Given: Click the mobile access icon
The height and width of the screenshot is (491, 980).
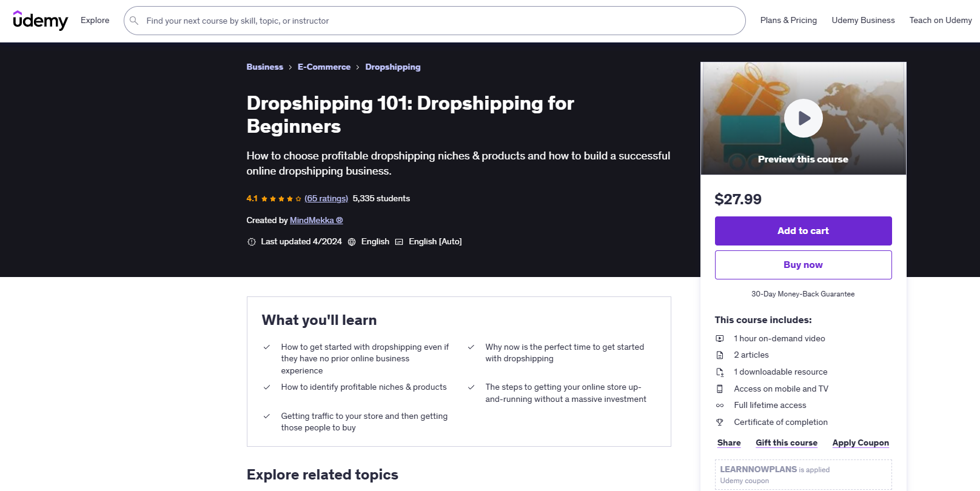Looking at the screenshot, I should click(720, 389).
